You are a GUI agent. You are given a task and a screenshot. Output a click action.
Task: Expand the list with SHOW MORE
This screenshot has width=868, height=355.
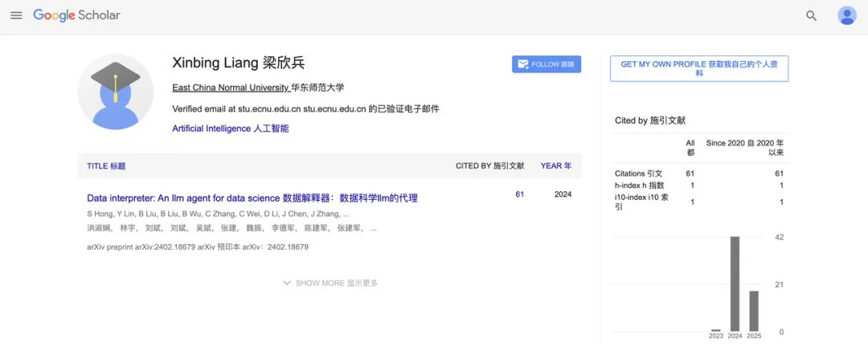330,283
